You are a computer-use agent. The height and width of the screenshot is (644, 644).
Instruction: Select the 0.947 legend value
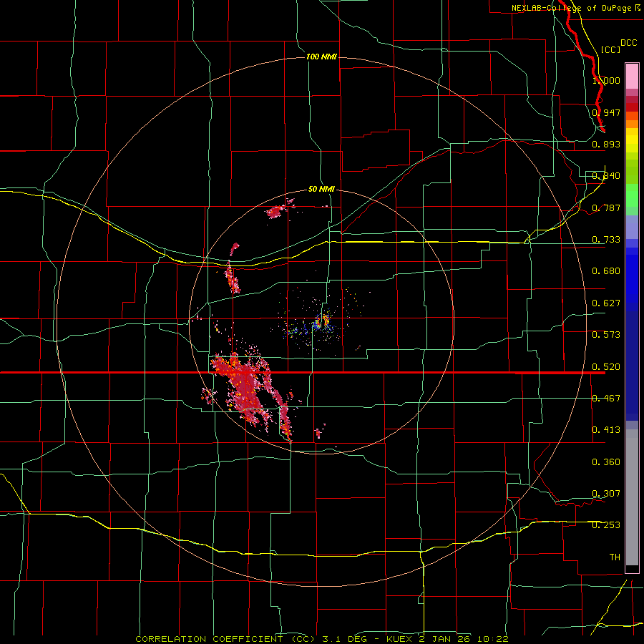[x=606, y=112]
